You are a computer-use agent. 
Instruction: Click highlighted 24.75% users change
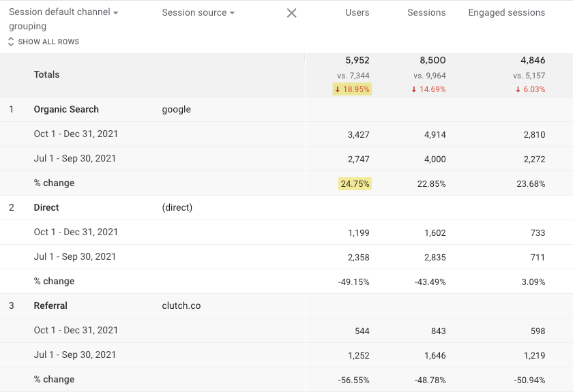(x=355, y=183)
